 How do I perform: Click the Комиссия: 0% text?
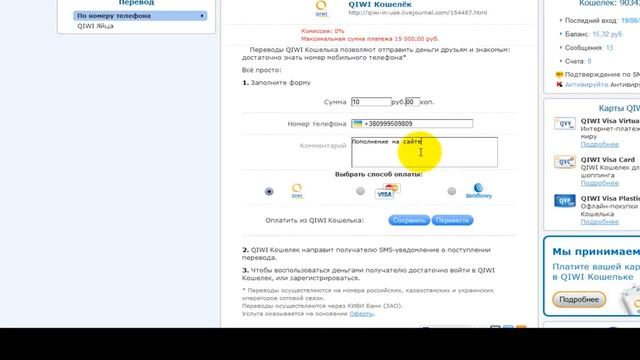tap(322, 31)
